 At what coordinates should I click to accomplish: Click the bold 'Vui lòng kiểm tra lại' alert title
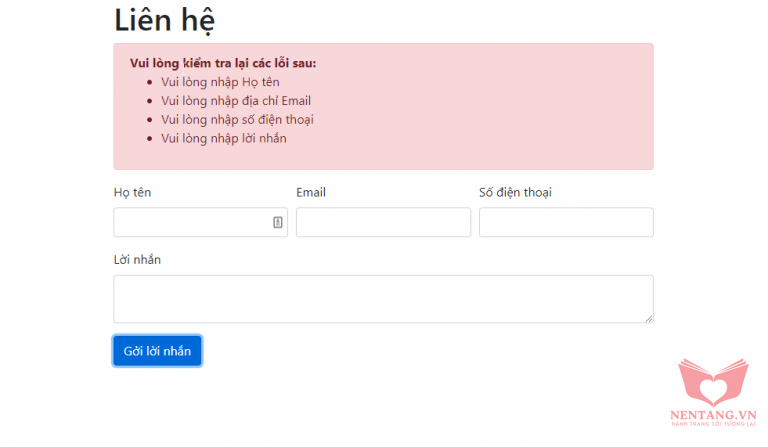223,63
